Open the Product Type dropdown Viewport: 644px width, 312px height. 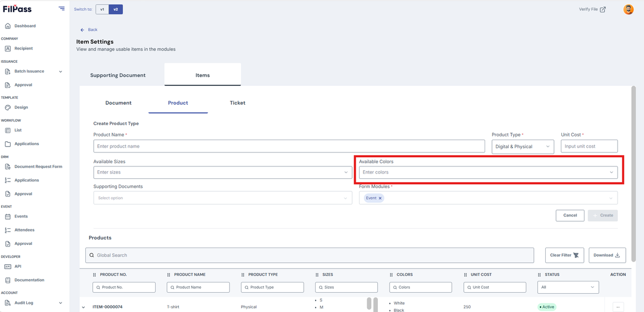coord(523,146)
